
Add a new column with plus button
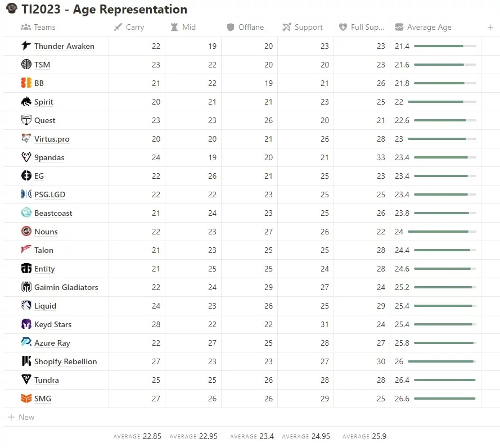490,27
